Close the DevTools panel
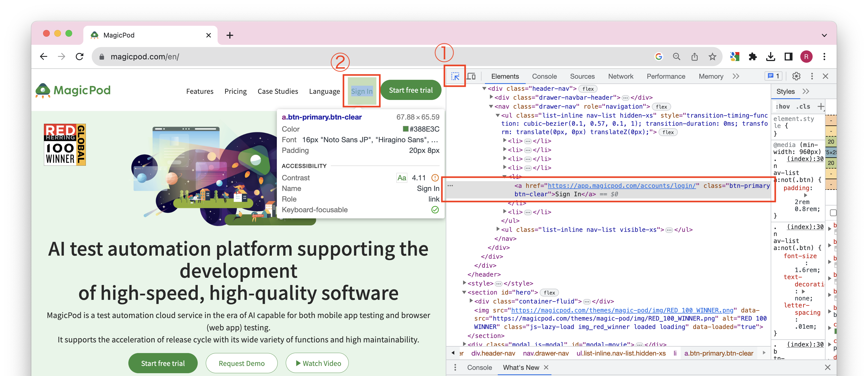Viewport: 868px width, 376px height. pyautogui.click(x=825, y=76)
